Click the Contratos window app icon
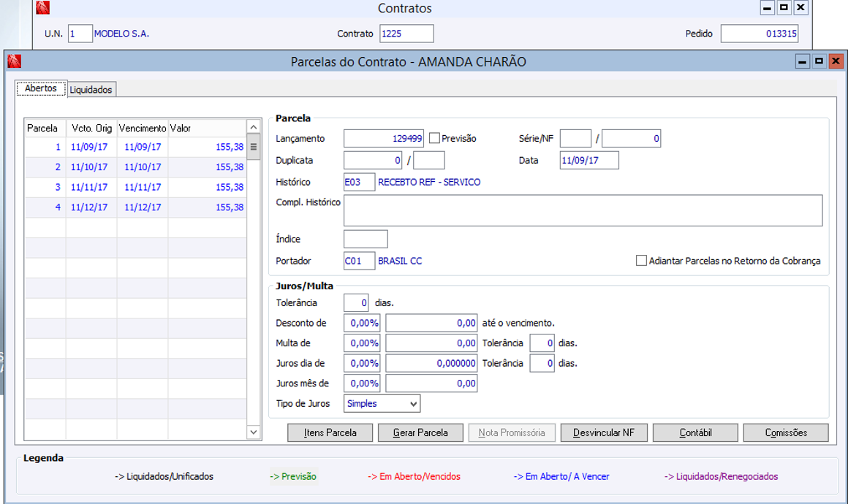The width and height of the screenshot is (848, 504). [x=42, y=8]
